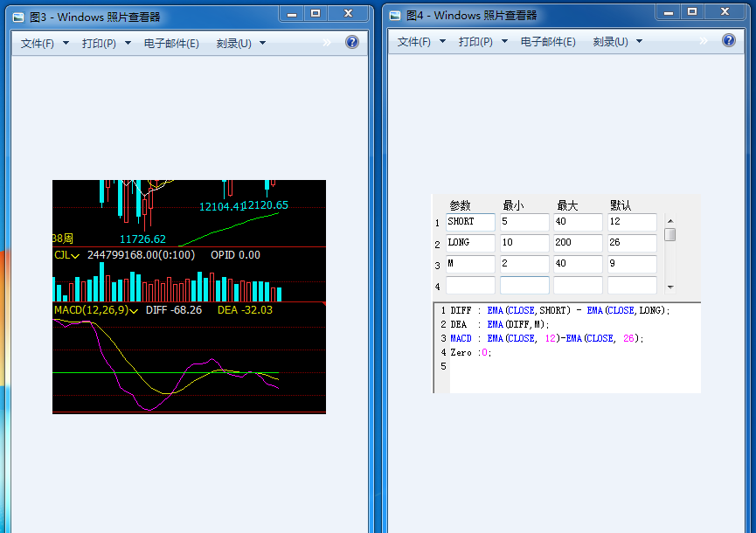
Task: Click the 图4 window title bar icon
Action: (395, 16)
